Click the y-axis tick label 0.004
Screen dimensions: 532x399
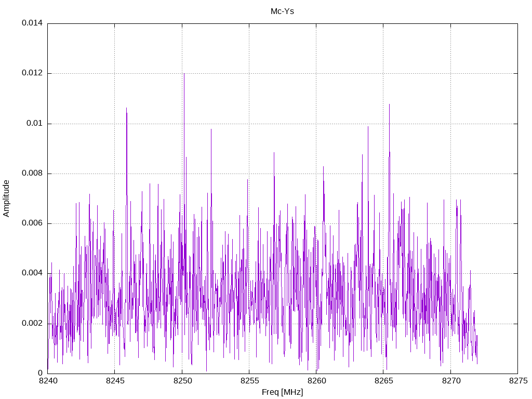(32, 273)
